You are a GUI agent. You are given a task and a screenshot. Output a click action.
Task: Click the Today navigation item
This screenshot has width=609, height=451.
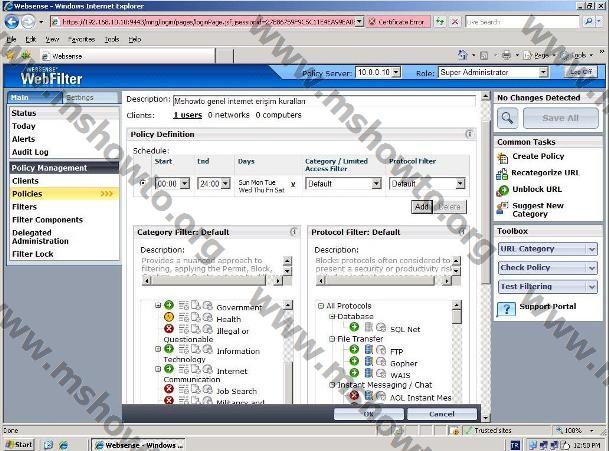24,126
